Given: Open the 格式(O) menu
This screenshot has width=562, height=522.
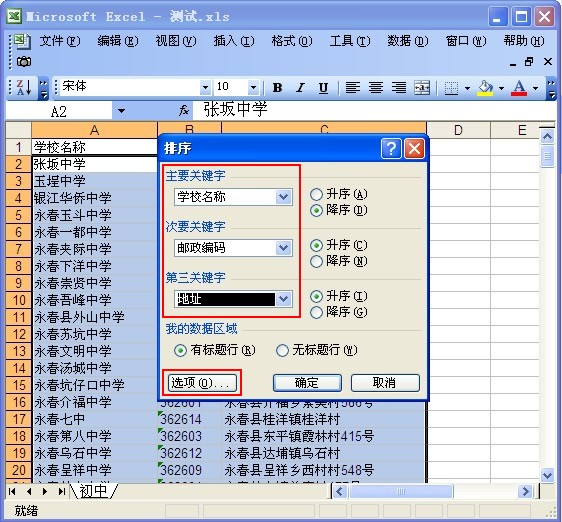Looking at the screenshot, I should tap(292, 41).
